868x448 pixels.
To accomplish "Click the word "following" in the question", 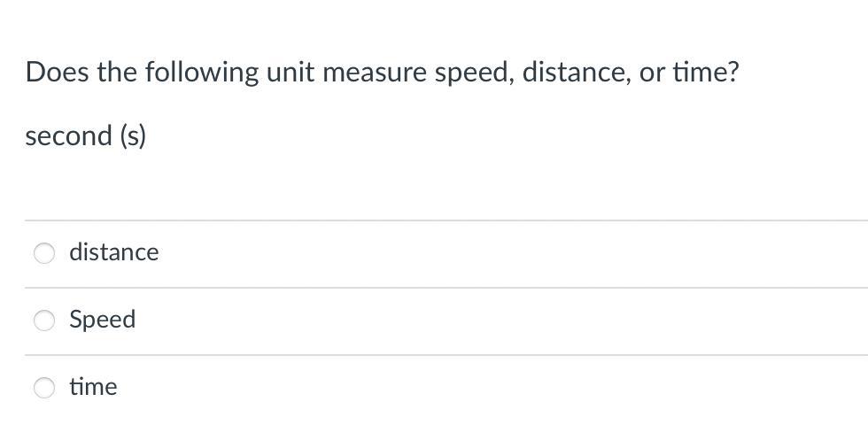I will click(201, 72).
